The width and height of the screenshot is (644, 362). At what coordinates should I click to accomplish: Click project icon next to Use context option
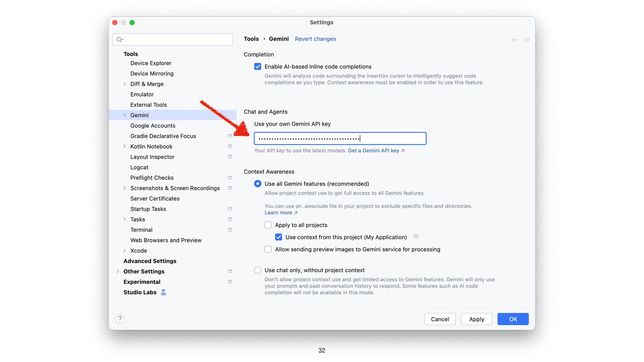click(x=416, y=237)
